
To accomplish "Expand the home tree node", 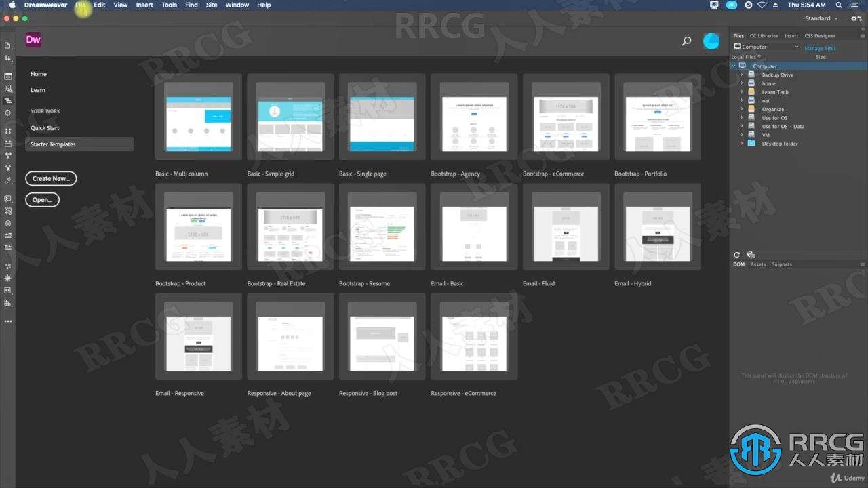I will point(741,83).
